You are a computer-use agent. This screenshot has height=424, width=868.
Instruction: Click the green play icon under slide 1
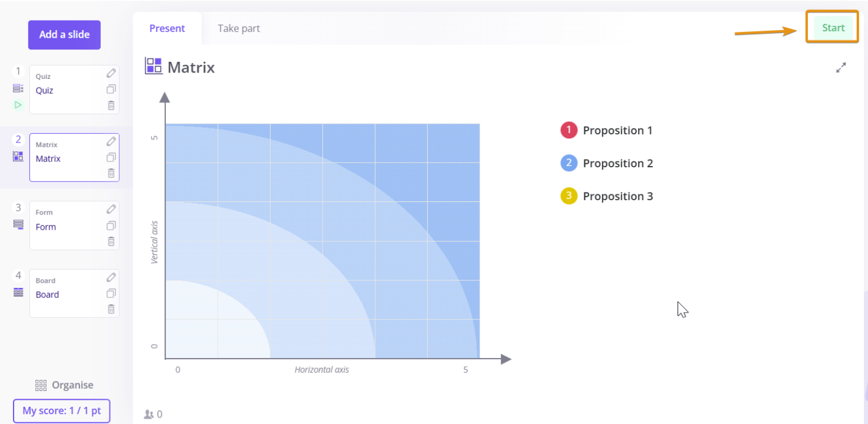coord(18,105)
